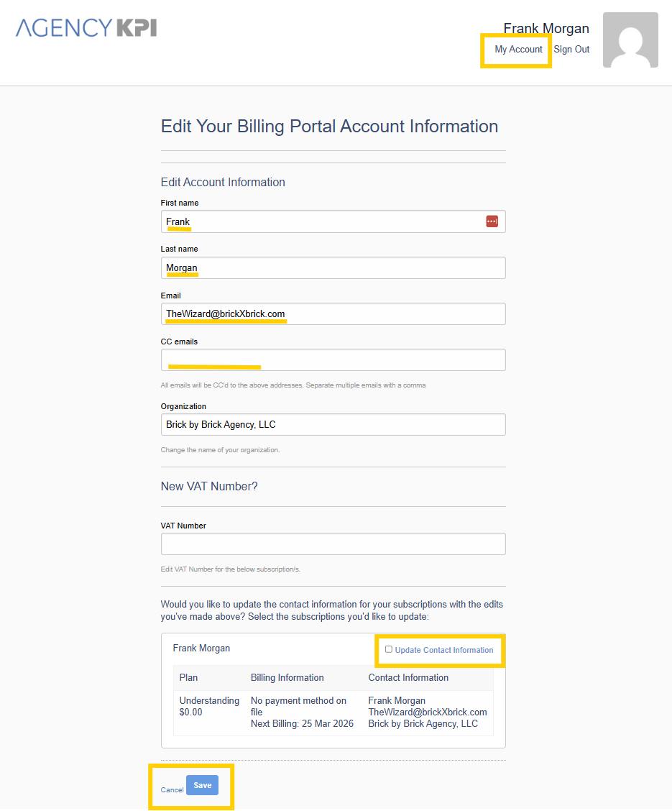
Task: Click the Plan column header
Action: coord(188,677)
